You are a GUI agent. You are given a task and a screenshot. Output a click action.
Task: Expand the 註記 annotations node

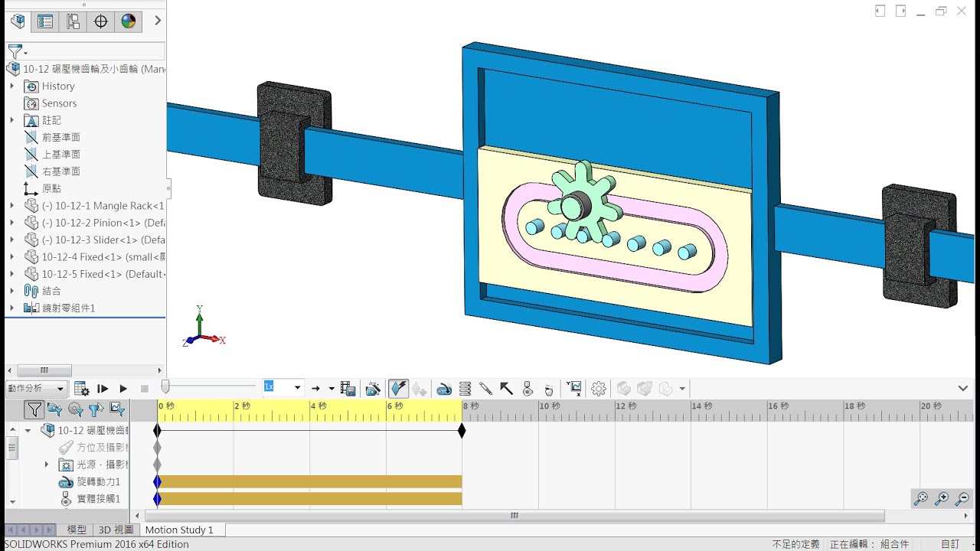(x=11, y=120)
